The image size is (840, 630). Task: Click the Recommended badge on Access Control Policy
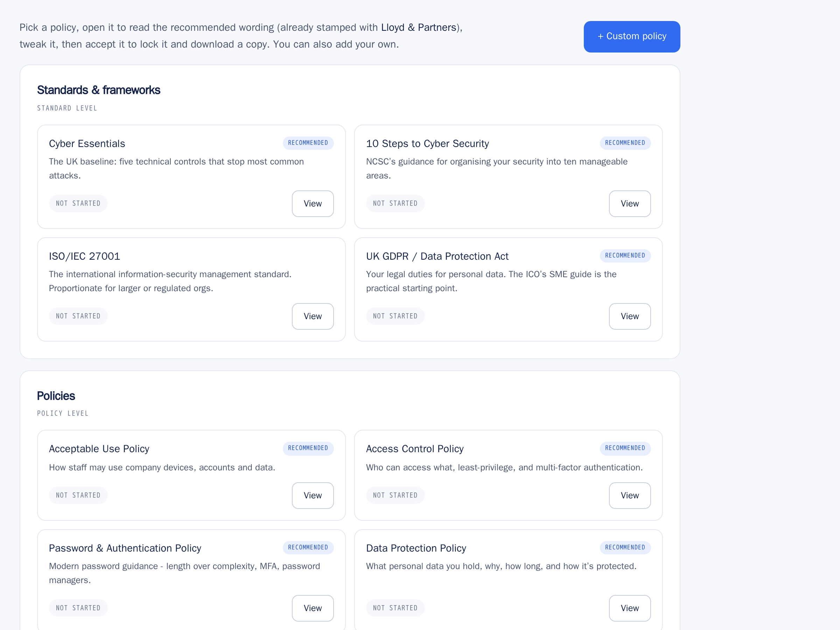coord(625,448)
